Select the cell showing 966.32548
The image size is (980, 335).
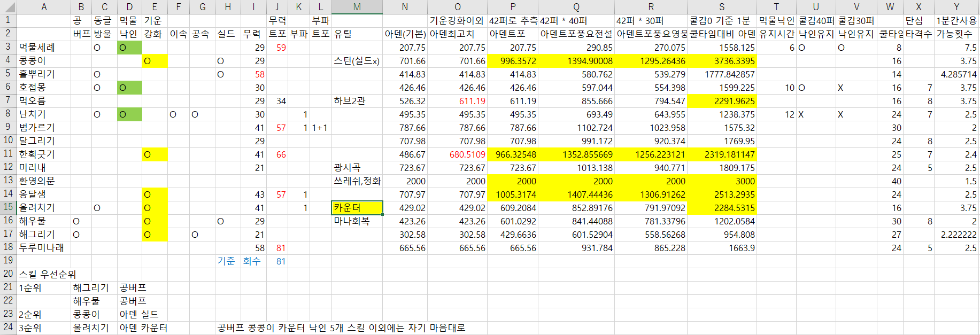[512, 154]
